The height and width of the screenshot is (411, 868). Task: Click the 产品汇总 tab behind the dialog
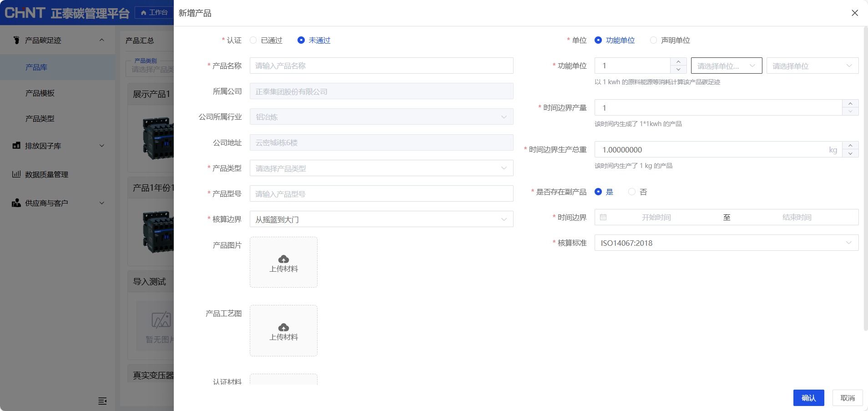click(x=140, y=40)
